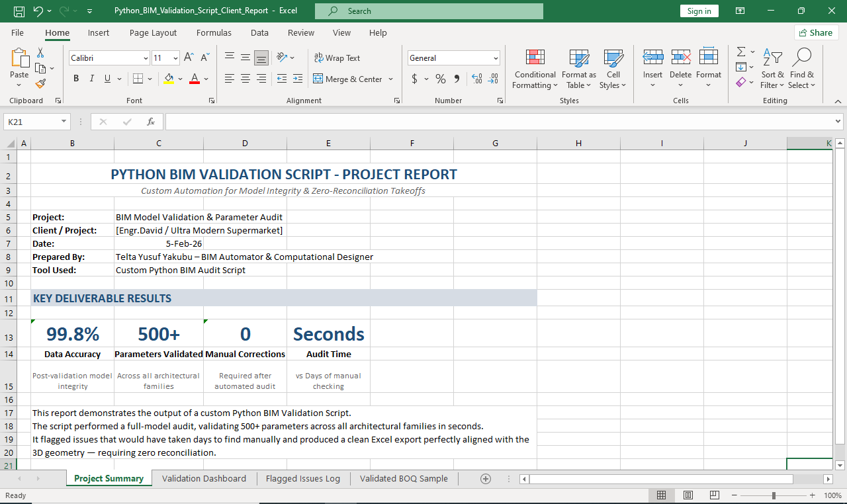Screen dimensions: 847x504
Task: Click the Share button
Action: pos(816,32)
